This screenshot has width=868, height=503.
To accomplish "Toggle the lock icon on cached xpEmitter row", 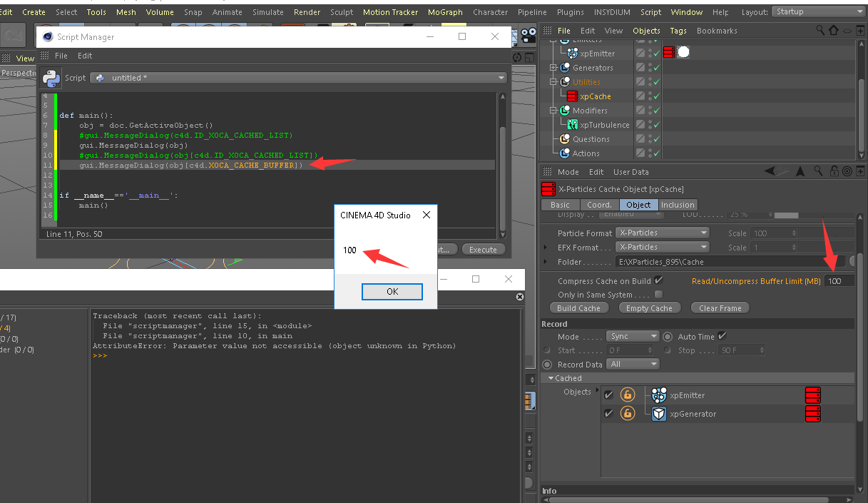I will [627, 395].
